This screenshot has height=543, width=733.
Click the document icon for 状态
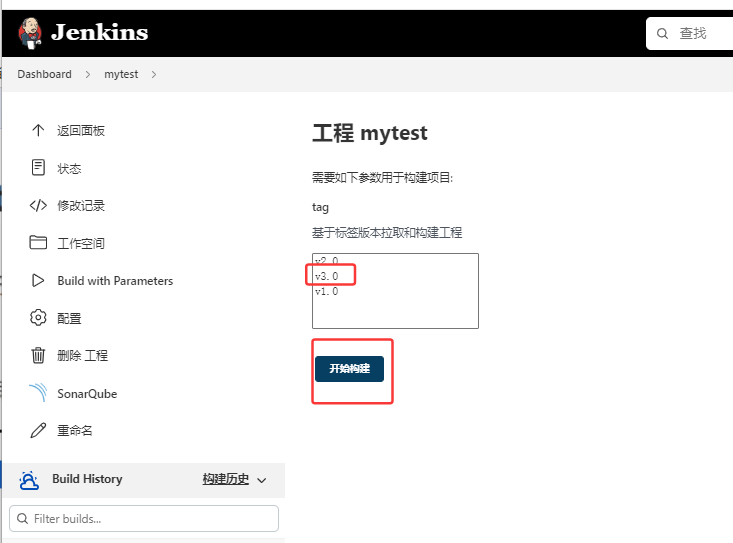click(x=38, y=167)
